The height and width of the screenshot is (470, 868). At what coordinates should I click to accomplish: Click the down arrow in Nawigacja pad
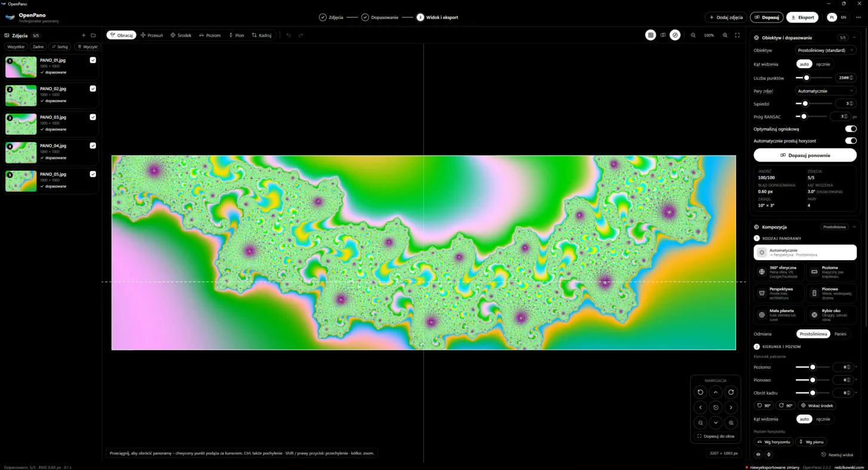pyautogui.click(x=716, y=422)
